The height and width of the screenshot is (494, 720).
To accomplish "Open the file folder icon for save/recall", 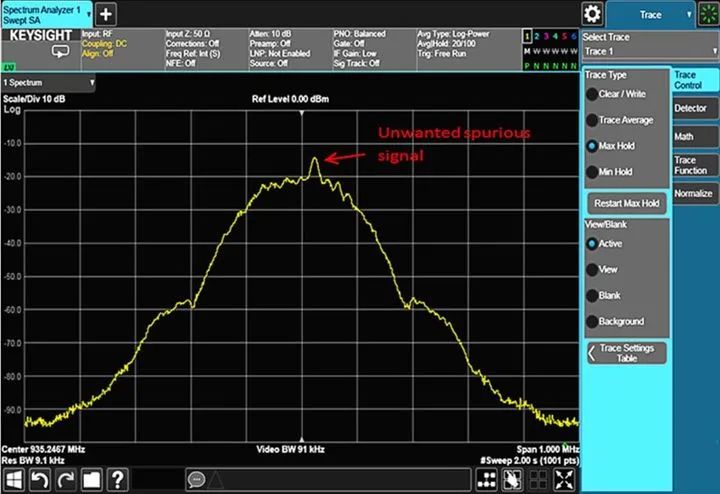I will click(91, 480).
